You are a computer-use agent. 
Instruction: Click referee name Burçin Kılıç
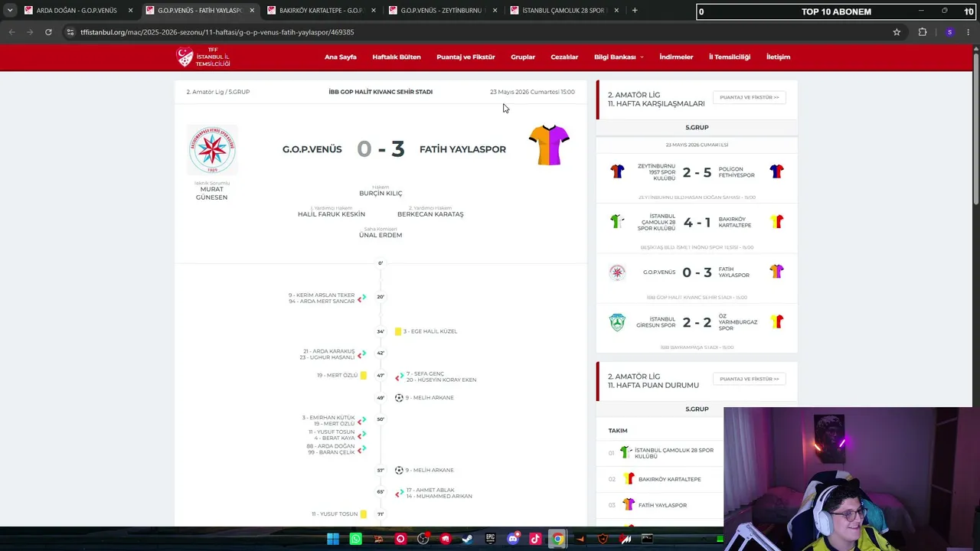pos(381,194)
